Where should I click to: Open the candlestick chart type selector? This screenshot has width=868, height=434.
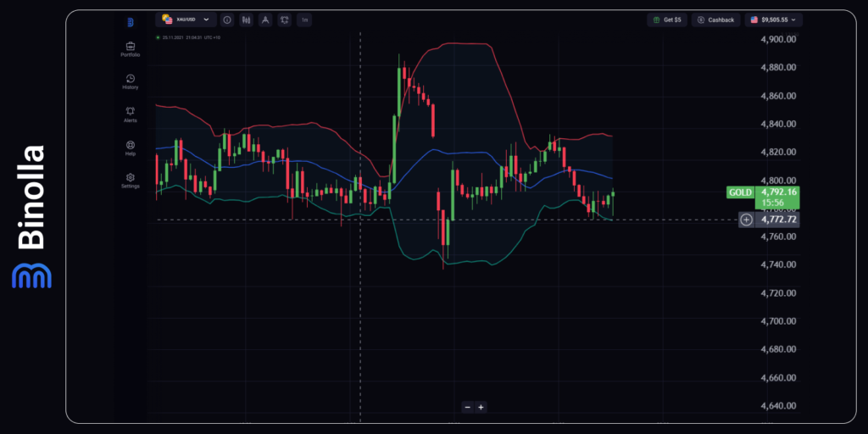(x=247, y=20)
